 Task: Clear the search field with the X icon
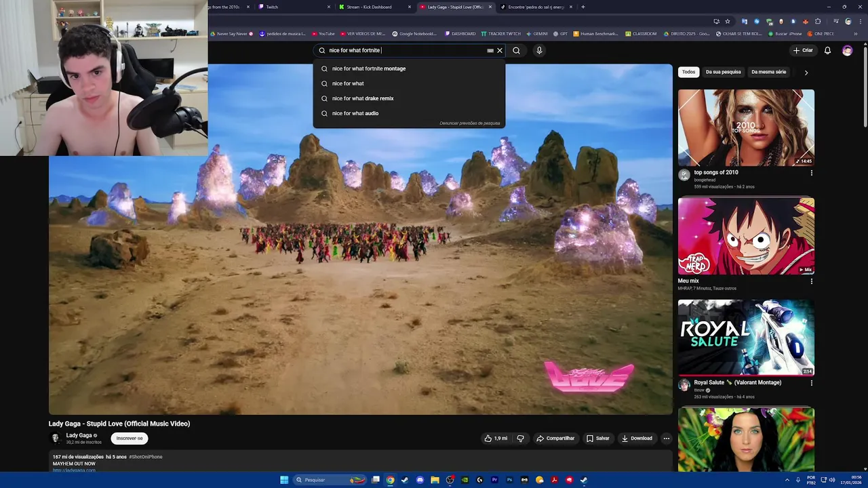coord(500,50)
